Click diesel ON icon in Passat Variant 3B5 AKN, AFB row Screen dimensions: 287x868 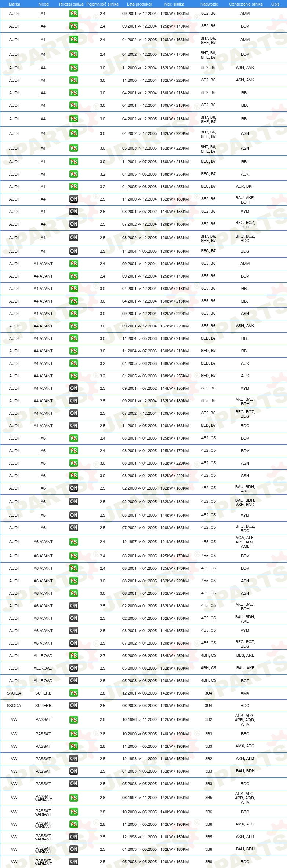(x=73, y=836)
